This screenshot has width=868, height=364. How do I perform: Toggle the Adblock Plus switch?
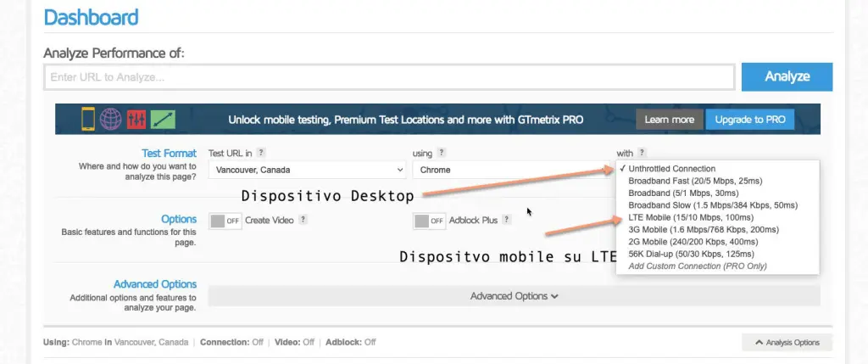click(x=429, y=221)
